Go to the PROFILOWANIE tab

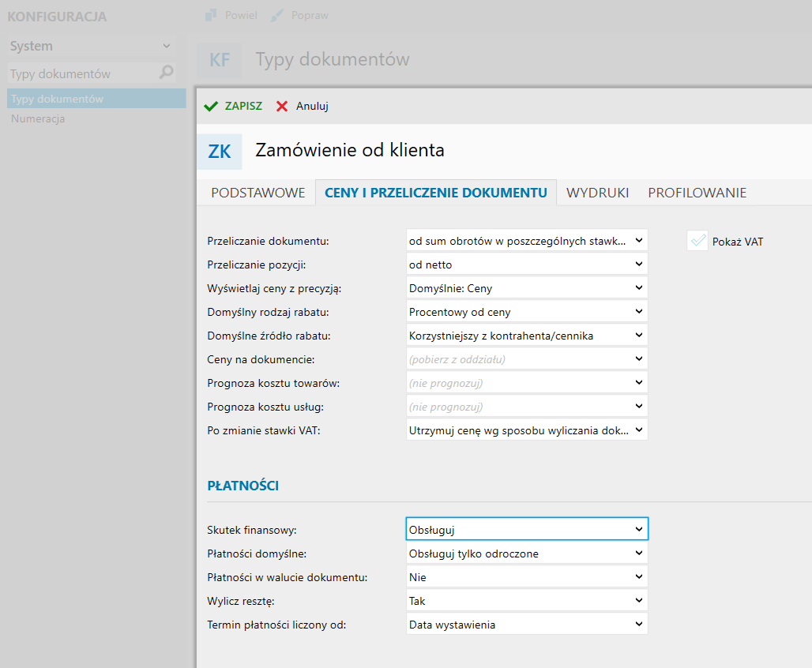pyautogui.click(x=697, y=193)
